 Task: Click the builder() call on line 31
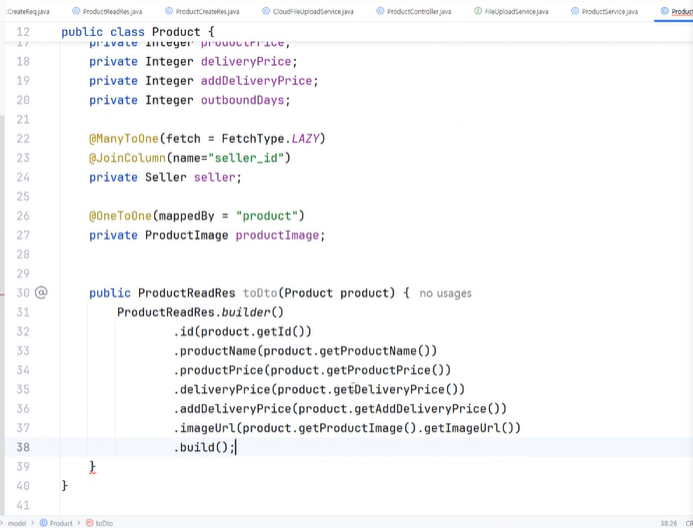point(252,312)
